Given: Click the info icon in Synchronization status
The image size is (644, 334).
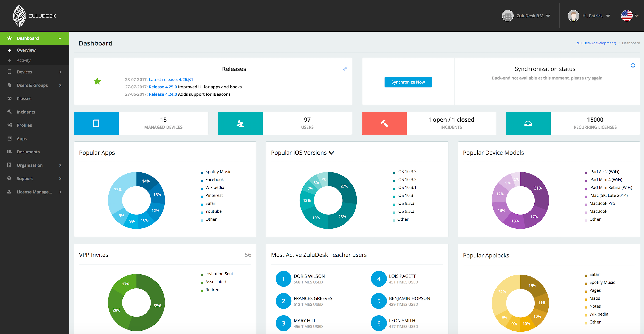Looking at the screenshot, I should [x=633, y=65].
